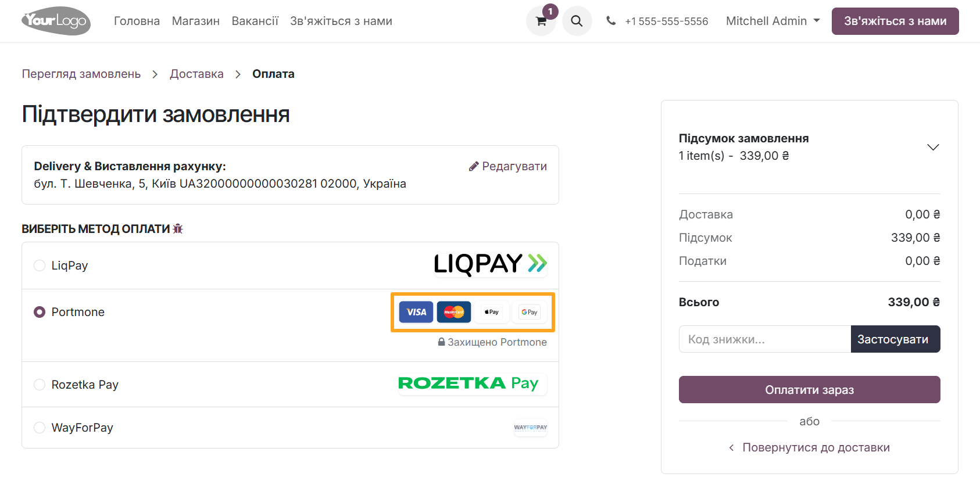Click the debug bug icon near payment heading
This screenshot has width=980, height=495.
[x=178, y=228]
